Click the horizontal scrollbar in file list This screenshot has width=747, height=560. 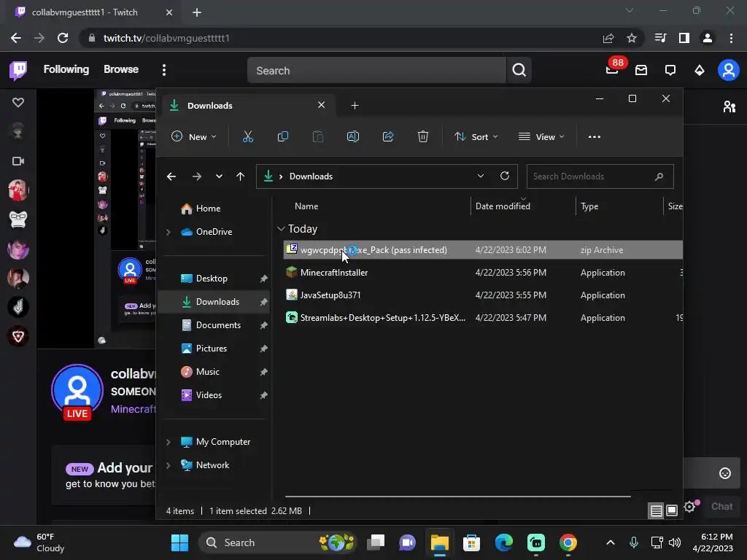(457, 497)
